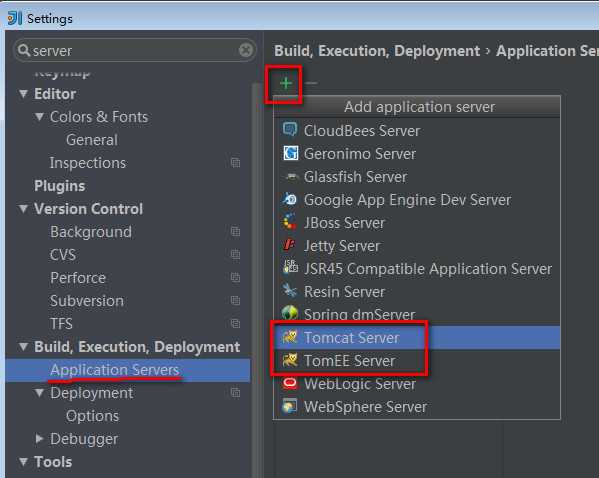Open TFS settings item

(x=61, y=324)
